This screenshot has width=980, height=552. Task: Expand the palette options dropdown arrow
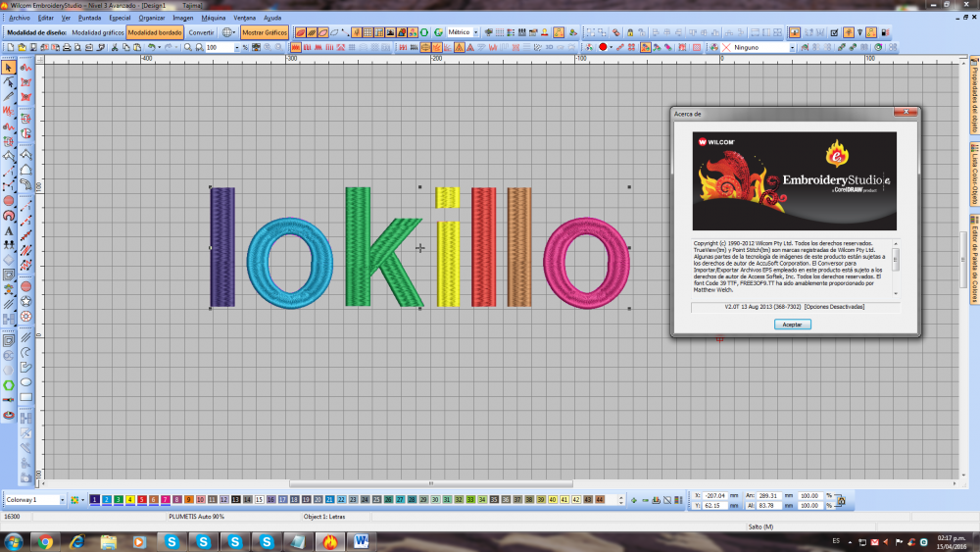[82, 500]
